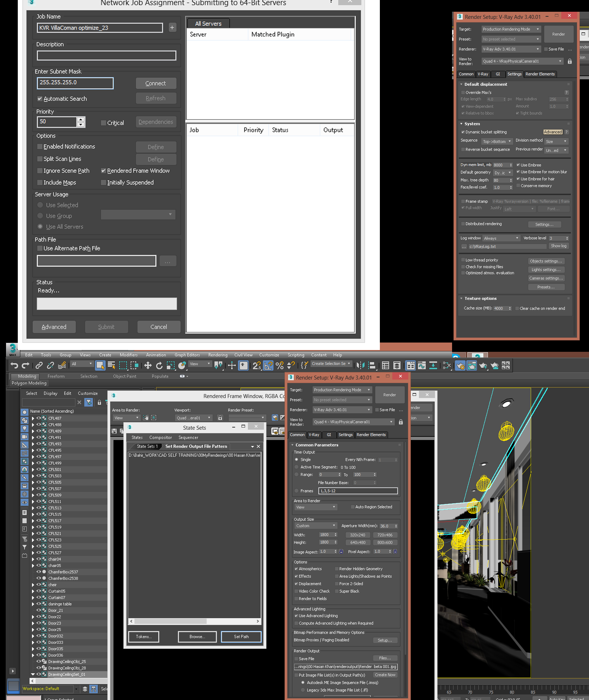Switch to the Object Paint ribbon tab

[124, 376]
